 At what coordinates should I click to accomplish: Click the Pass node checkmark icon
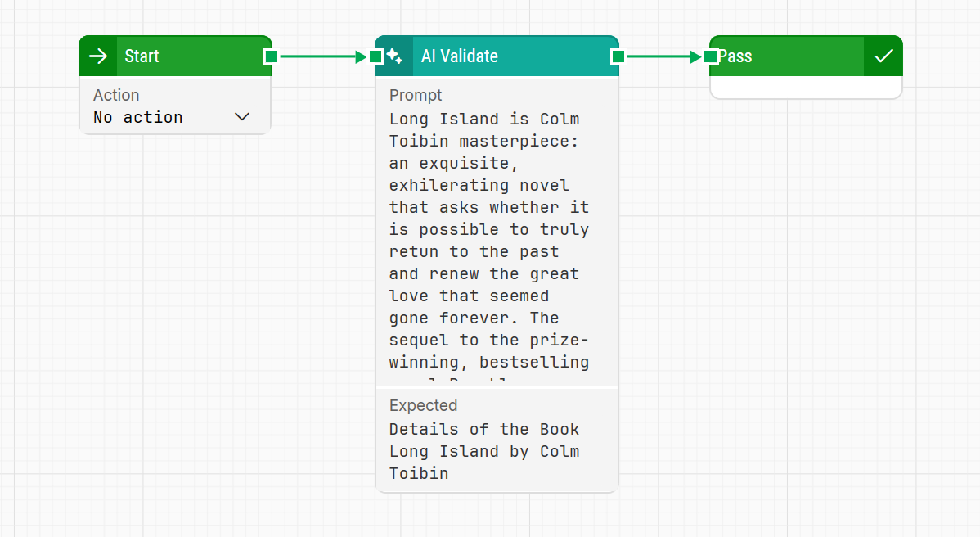(x=883, y=56)
